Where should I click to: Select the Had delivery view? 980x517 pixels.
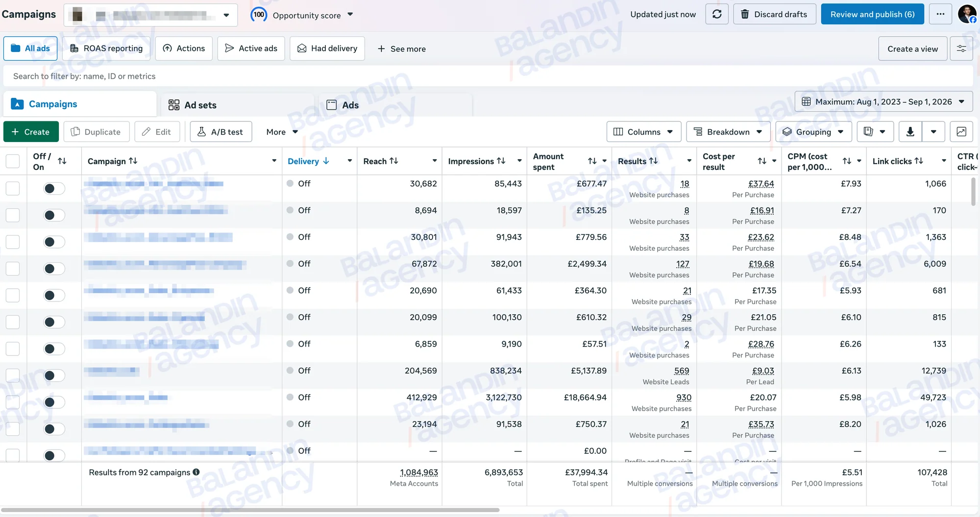327,48
